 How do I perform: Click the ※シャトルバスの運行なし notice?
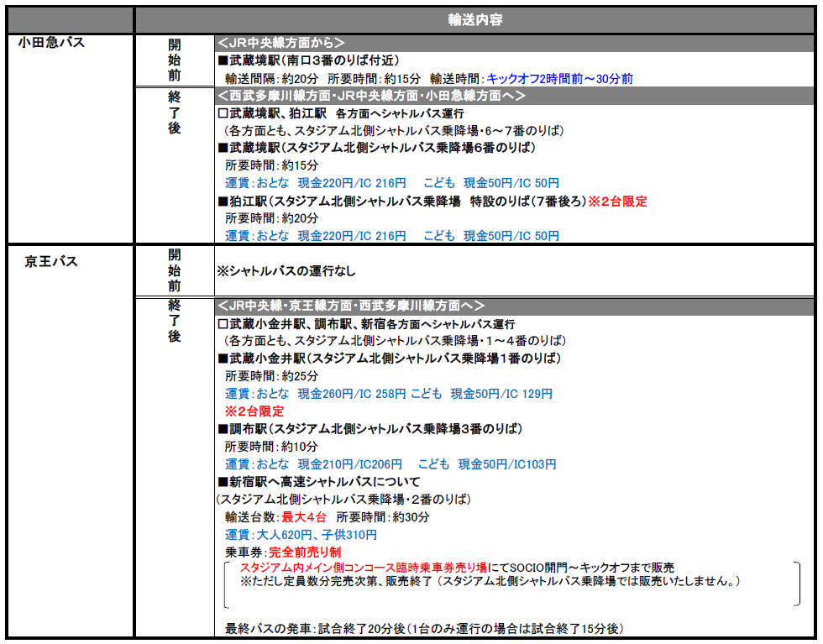click(286, 271)
